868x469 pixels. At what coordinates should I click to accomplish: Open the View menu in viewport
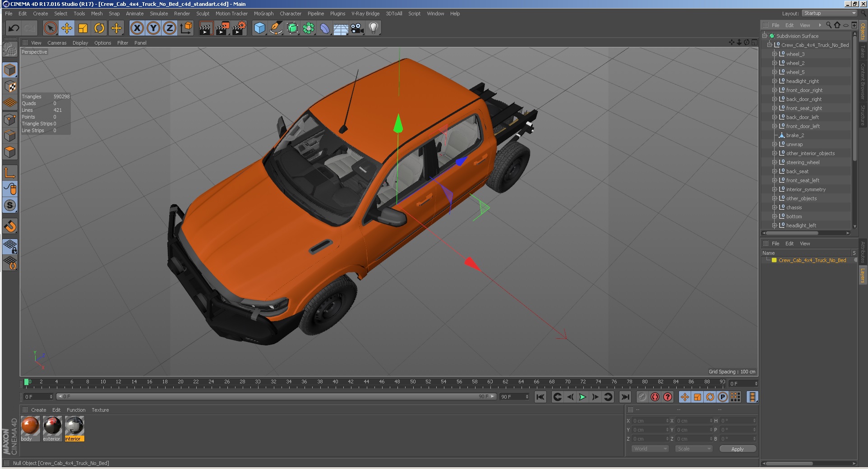point(36,43)
